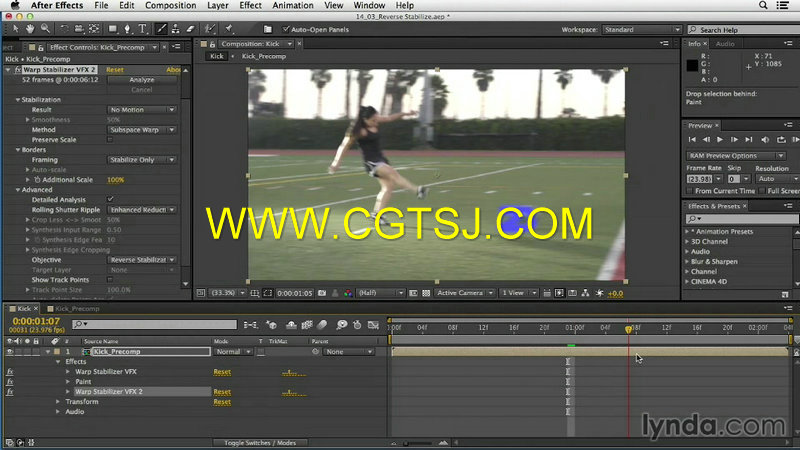This screenshot has width=800, height=450.
Task: Open the Active Camera view dropdown
Action: click(465, 293)
